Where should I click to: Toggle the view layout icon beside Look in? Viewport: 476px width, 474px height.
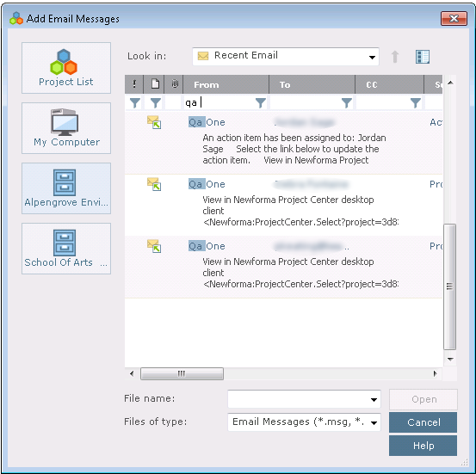click(423, 57)
